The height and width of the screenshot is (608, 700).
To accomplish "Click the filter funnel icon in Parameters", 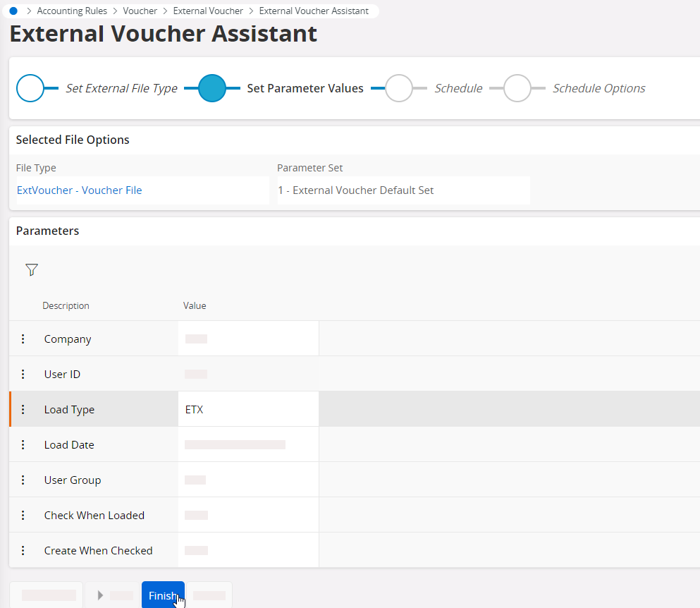I will click(31, 269).
